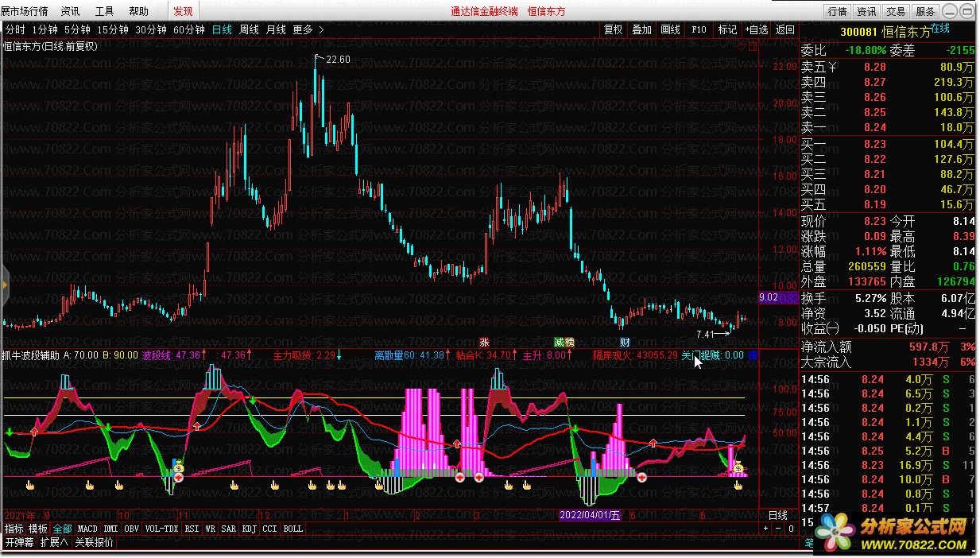This screenshot has height=558, width=980.
Task: Select the 月线 monthly period
Action: point(276,29)
